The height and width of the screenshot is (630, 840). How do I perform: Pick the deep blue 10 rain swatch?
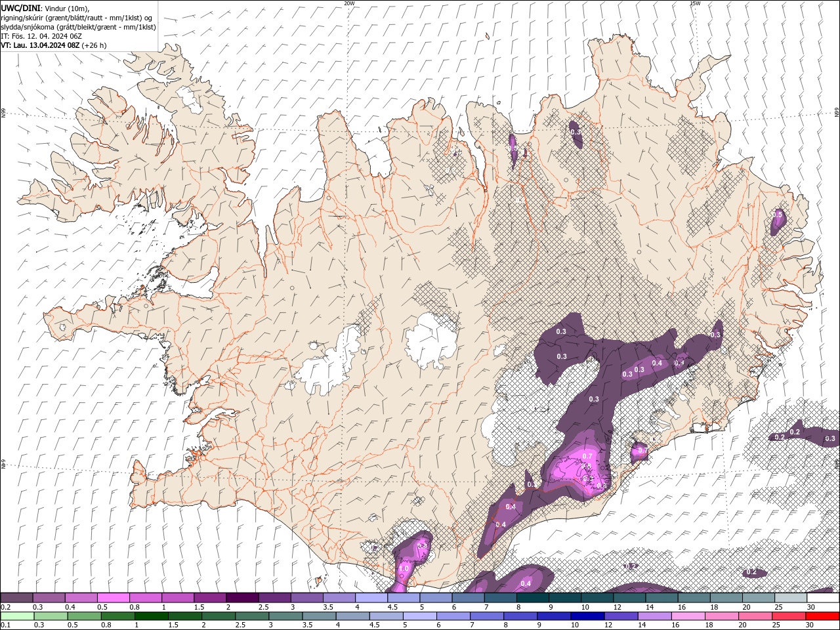tap(586, 616)
